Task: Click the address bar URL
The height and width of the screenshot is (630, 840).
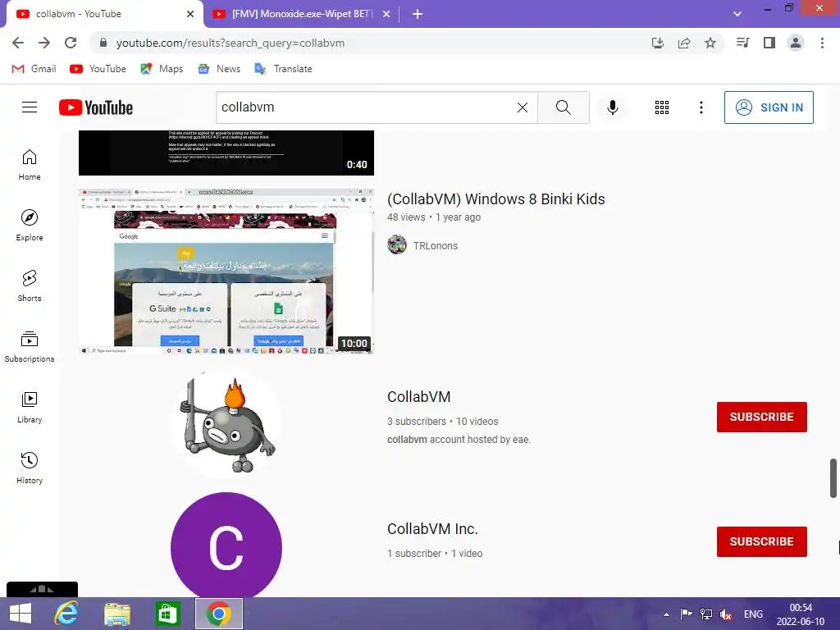Action: pyautogui.click(x=231, y=43)
